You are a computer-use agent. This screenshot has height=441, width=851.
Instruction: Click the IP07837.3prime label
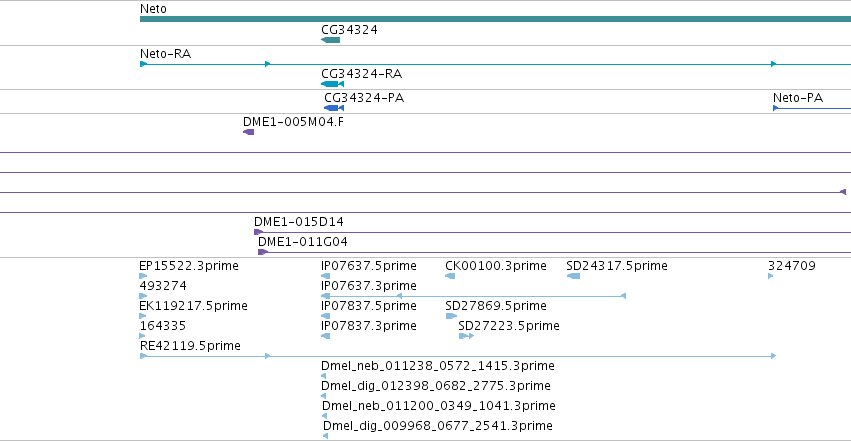point(369,325)
